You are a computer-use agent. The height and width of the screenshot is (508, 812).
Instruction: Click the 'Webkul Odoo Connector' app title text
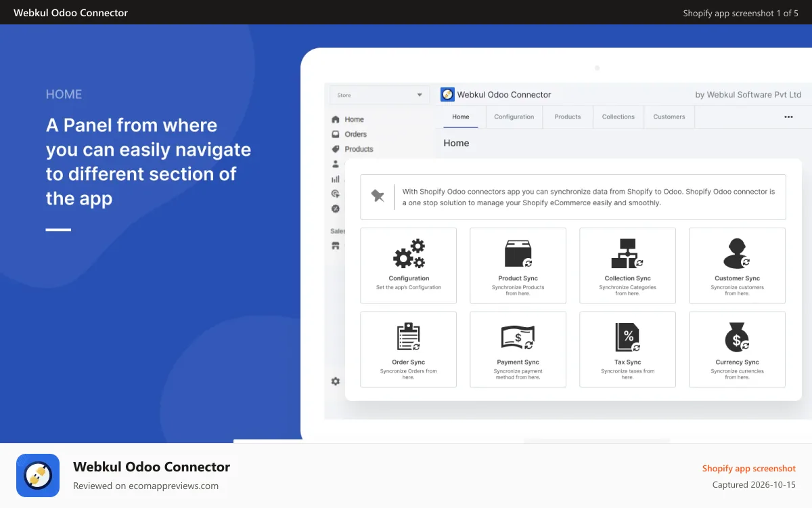(504, 95)
